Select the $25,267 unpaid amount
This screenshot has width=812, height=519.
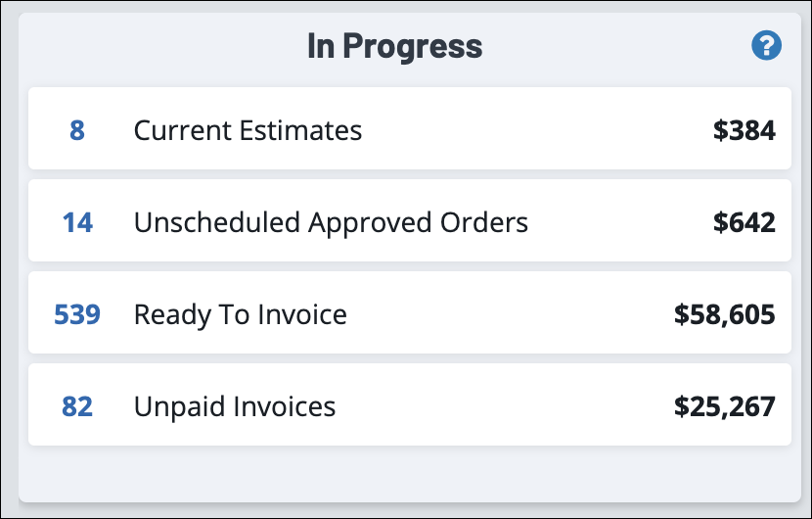(x=725, y=406)
